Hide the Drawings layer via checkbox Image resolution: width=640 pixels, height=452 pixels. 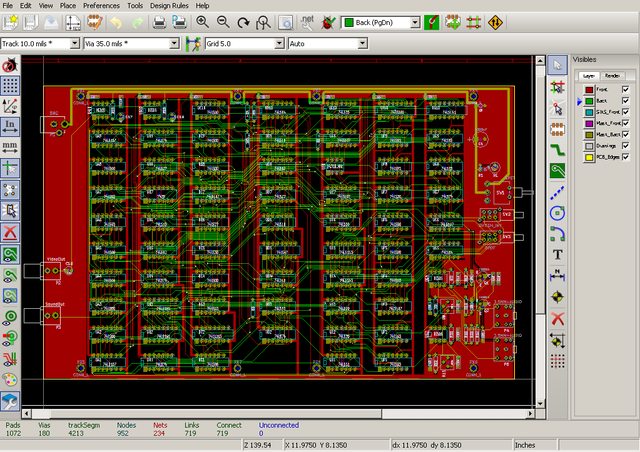625,144
